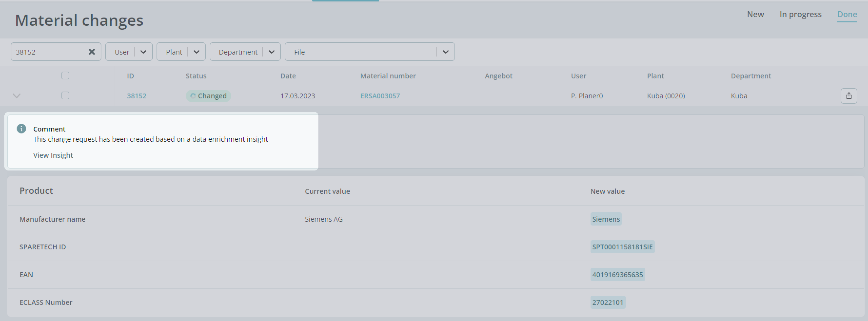The width and height of the screenshot is (868, 321).
Task: Tick the select-all checkbox in table header
Action: click(65, 76)
